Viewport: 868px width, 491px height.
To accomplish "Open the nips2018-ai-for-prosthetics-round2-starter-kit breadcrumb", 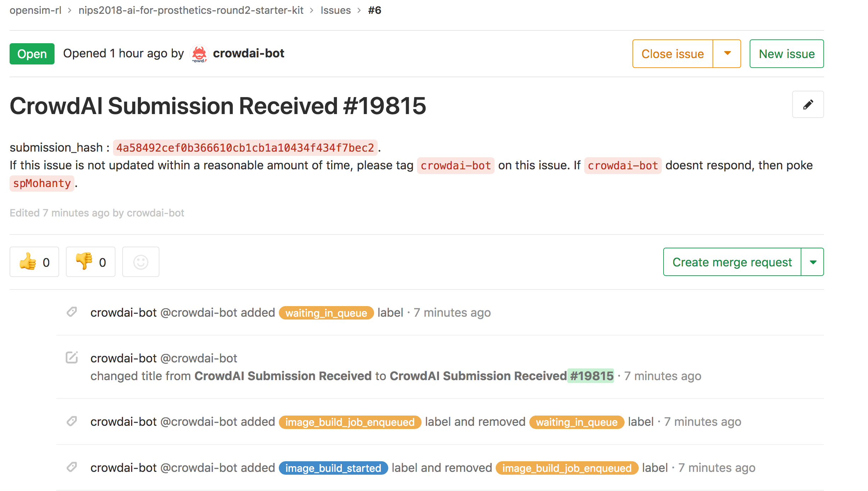I will coord(191,10).
